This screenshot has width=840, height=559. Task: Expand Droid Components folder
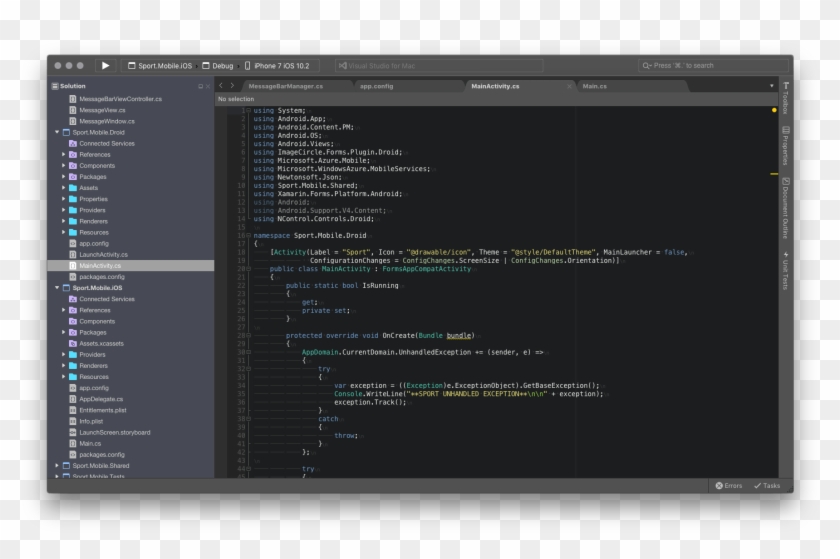click(x=64, y=166)
